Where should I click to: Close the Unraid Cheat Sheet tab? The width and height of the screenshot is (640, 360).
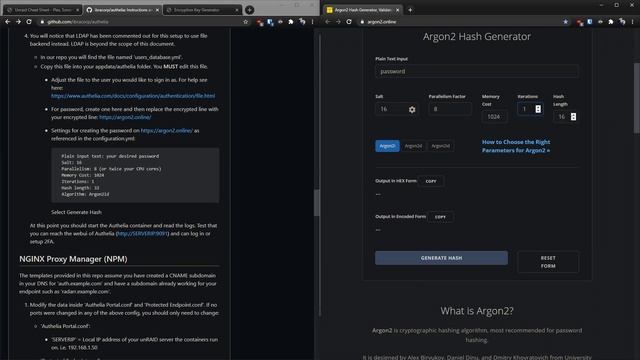pos(78,10)
